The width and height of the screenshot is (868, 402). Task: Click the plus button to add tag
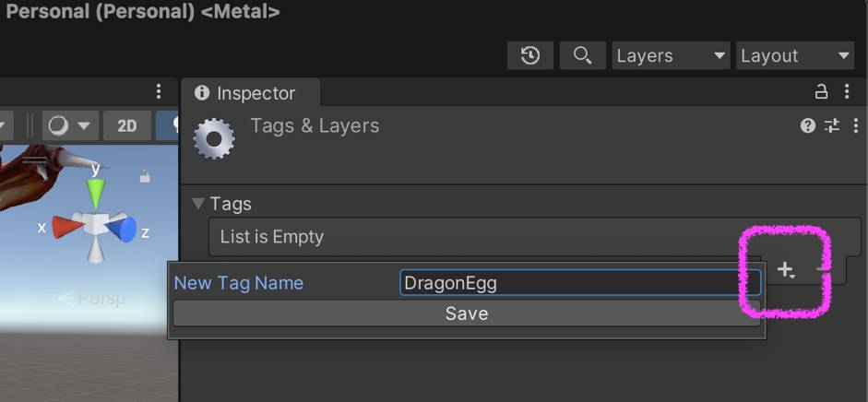pos(785,270)
